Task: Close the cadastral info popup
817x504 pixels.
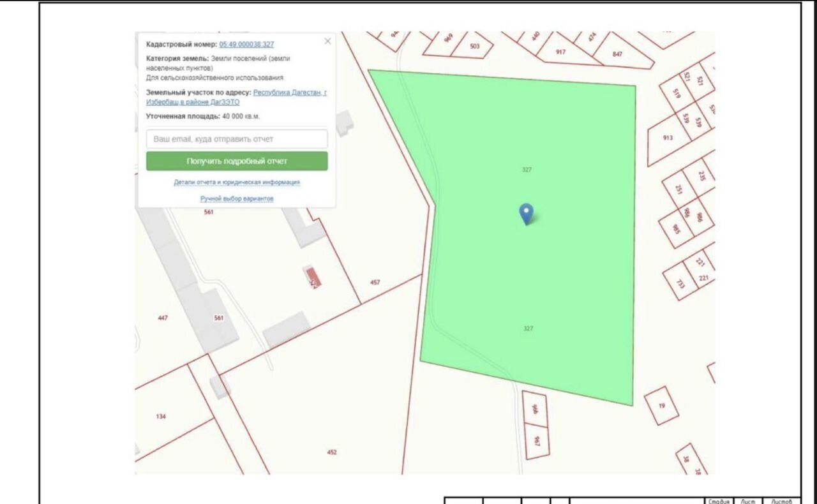Action: (327, 41)
